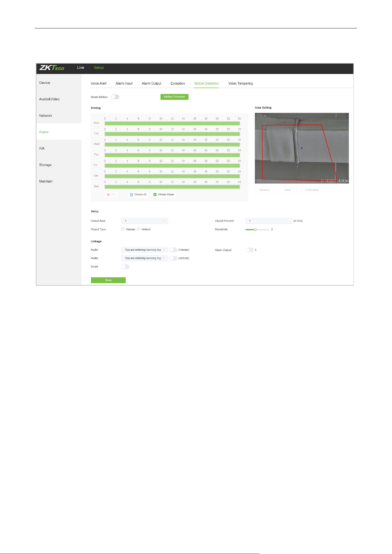Switch to the Live view tab
This screenshot has height=554, width=392.
point(81,67)
